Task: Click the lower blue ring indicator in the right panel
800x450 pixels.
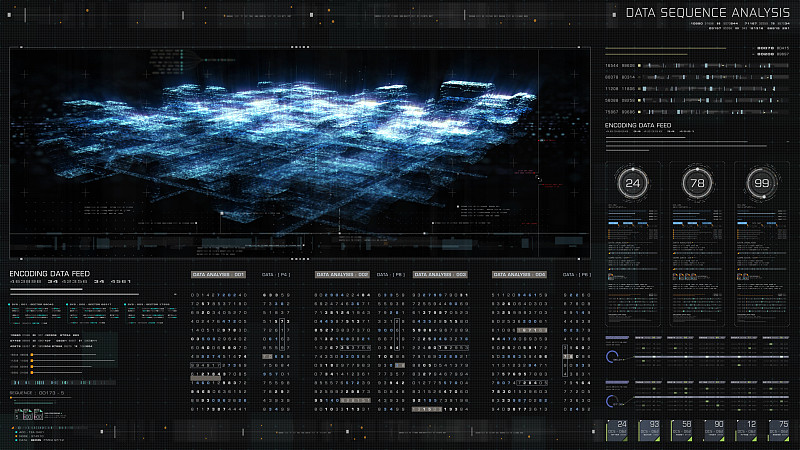Action: (612, 401)
